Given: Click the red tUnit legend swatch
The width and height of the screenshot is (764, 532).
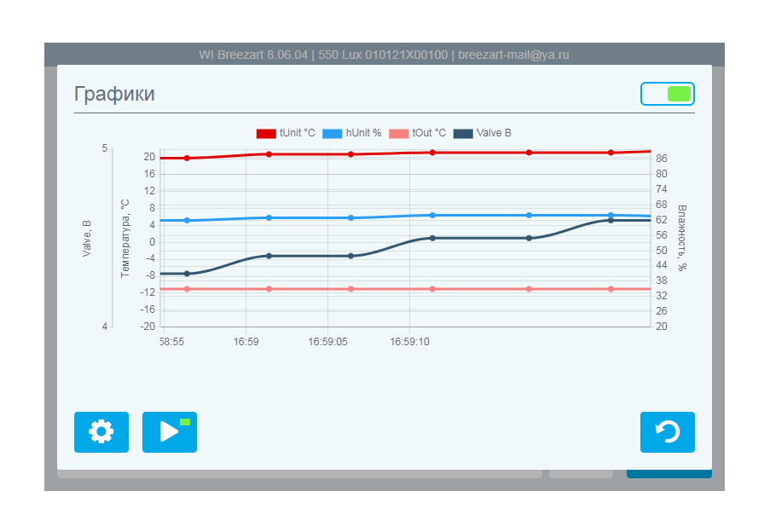Looking at the screenshot, I should tap(266, 133).
